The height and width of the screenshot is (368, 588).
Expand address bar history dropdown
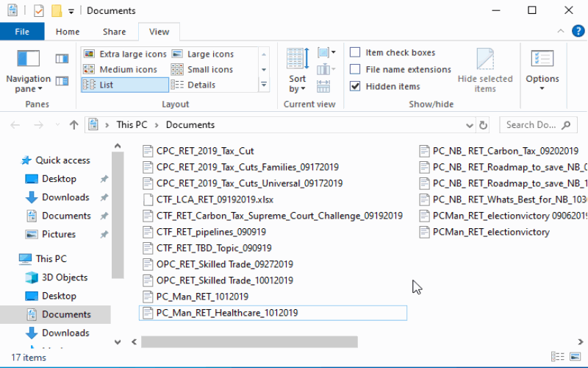coord(469,125)
